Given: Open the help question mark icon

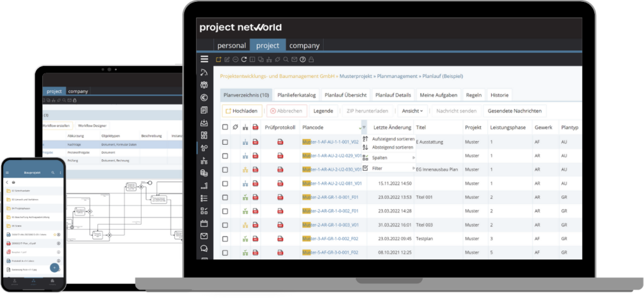Looking at the screenshot, I should pyautogui.click(x=303, y=60).
